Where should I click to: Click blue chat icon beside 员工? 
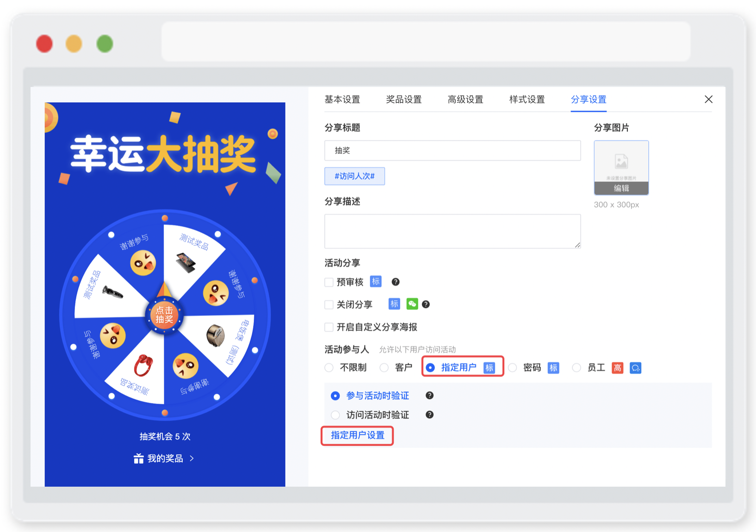[x=636, y=368]
